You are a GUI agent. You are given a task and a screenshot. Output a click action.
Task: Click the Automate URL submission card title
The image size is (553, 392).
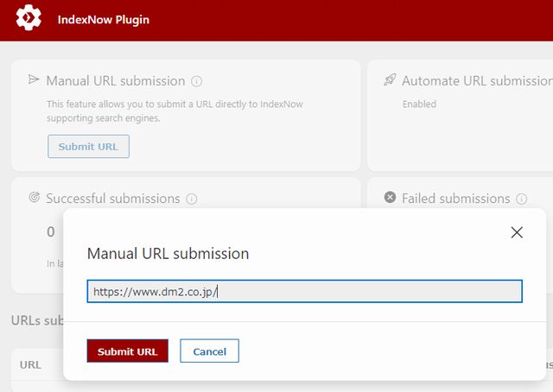click(x=477, y=81)
